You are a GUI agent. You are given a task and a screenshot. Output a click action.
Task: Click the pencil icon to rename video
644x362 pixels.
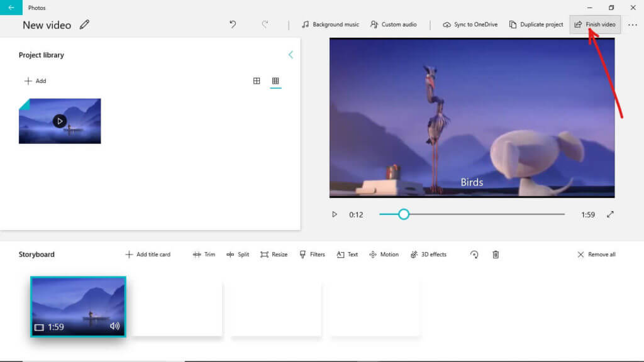click(84, 25)
